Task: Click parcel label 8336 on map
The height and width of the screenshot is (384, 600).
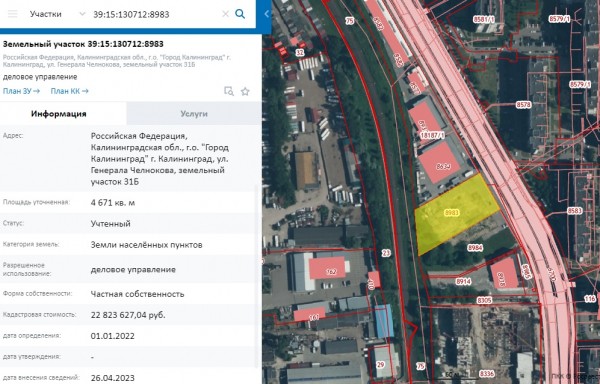Action: [486, 373]
